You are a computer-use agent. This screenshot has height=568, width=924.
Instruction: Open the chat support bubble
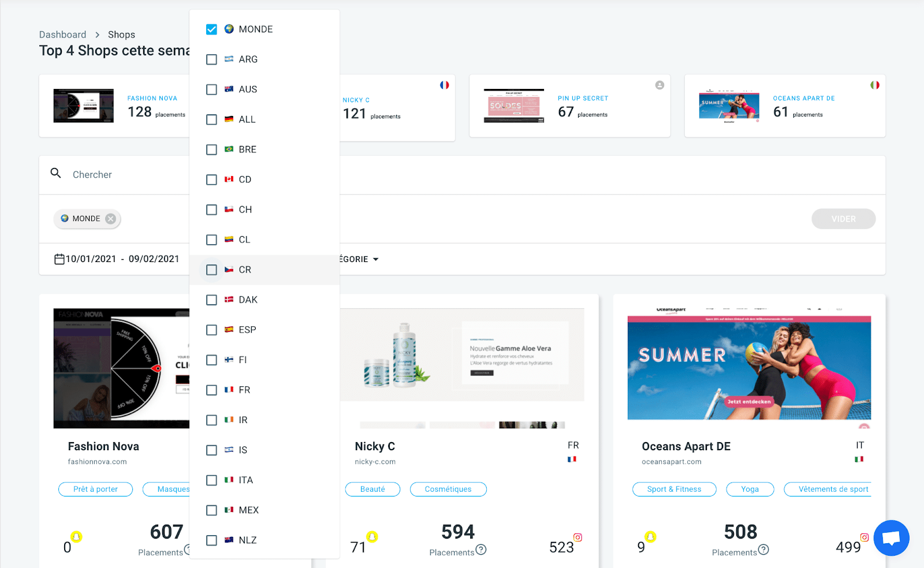coord(891,538)
